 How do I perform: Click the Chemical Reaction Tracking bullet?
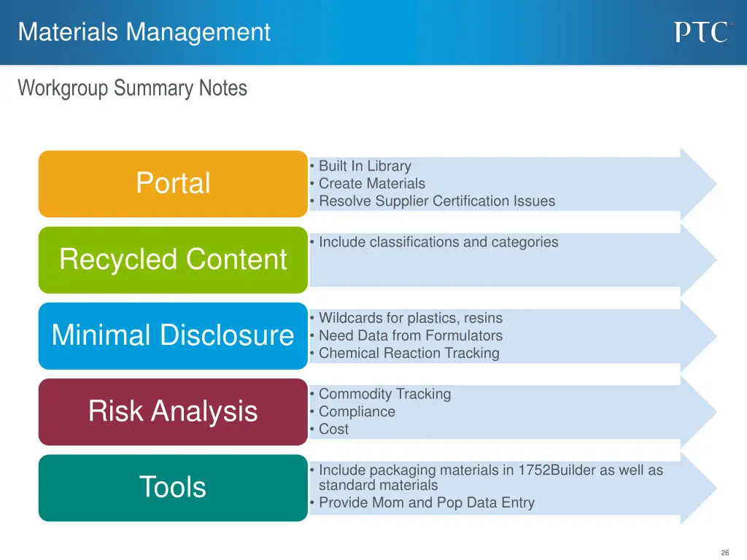407,354
